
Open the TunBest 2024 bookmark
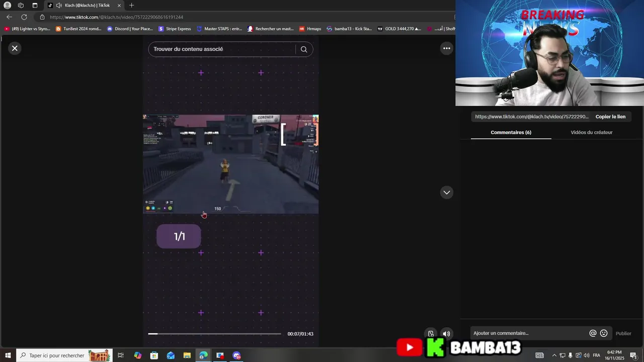pyautogui.click(x=78, y=29)
